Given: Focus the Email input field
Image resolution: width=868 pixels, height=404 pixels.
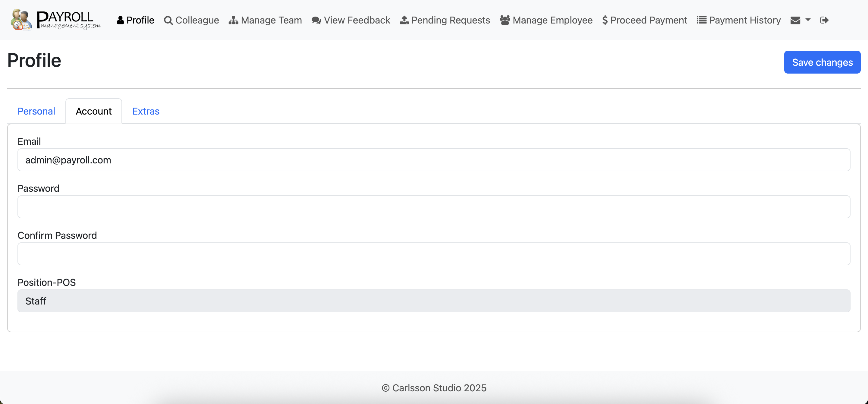Looking at the screenshot, I should click(434, 160).
